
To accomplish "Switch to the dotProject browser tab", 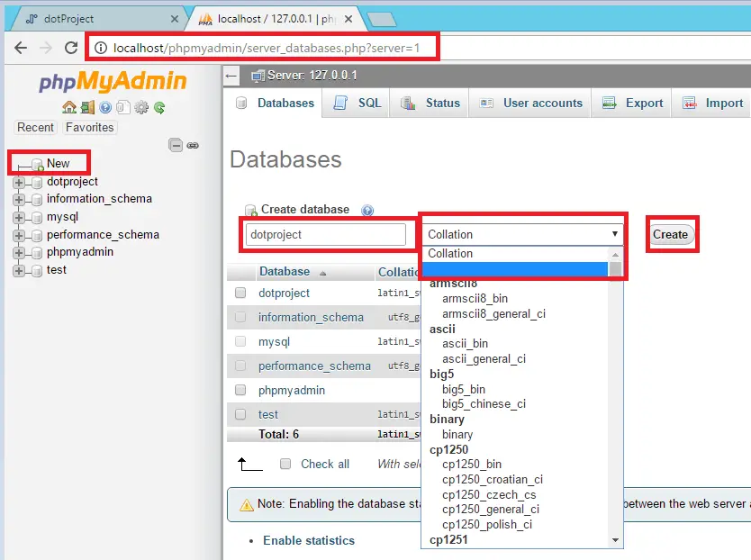I will (x=98, y=19).
